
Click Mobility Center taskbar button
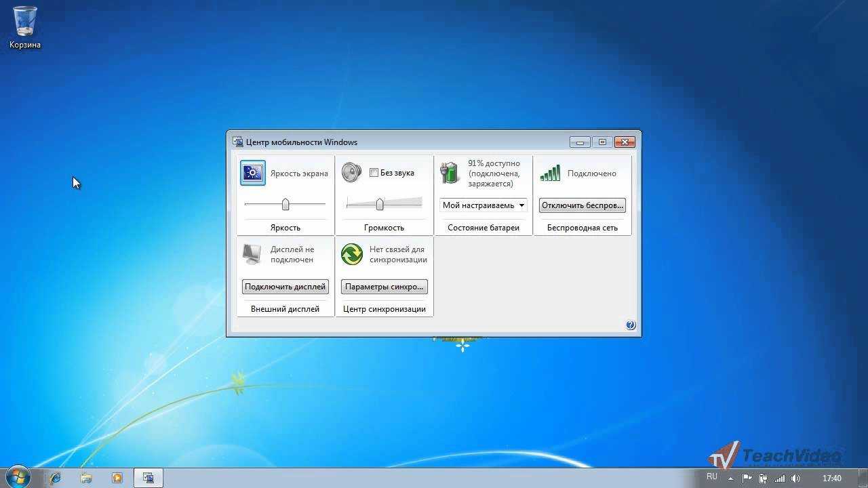149,478
